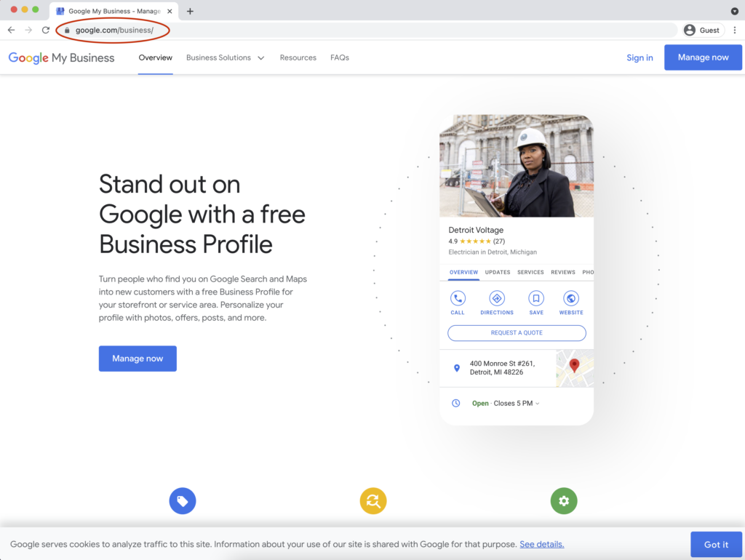Open the Resources nav item

(x=298, y=57)
